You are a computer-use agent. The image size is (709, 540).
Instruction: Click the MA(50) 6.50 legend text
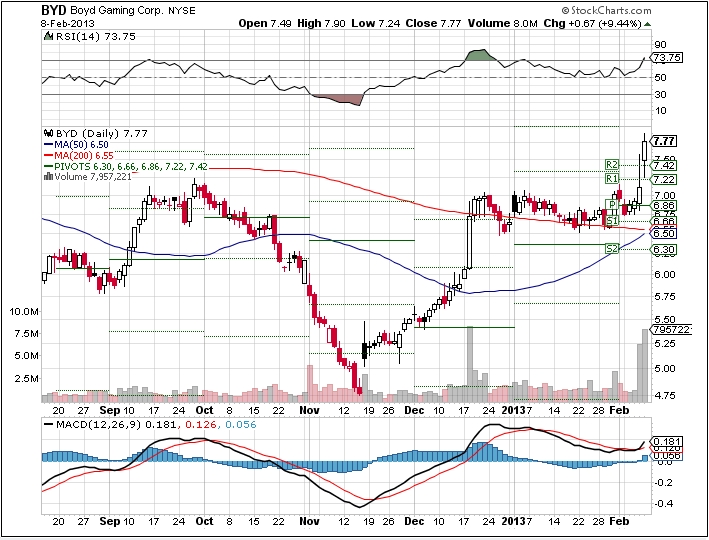click(x=81, y=145)
